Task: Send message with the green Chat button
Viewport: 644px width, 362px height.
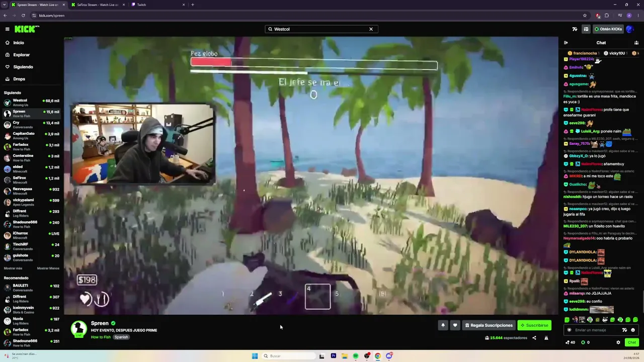Action: [632, 342]
